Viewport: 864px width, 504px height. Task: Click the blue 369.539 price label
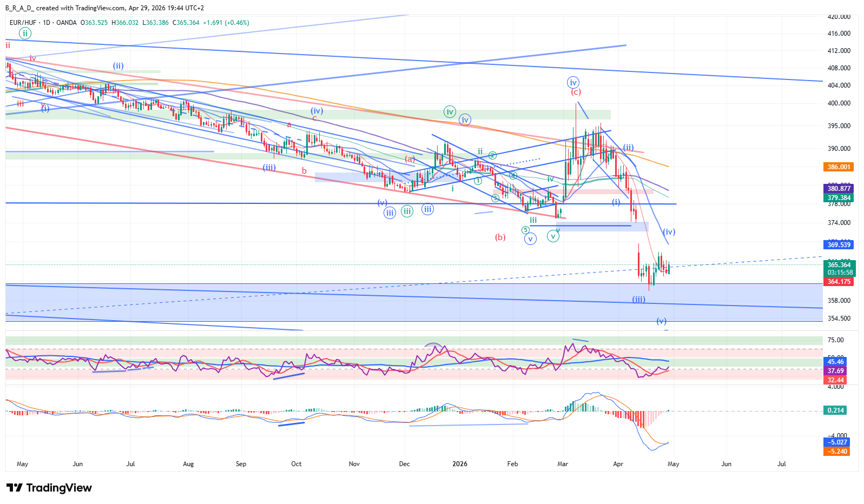click(838, 245)
